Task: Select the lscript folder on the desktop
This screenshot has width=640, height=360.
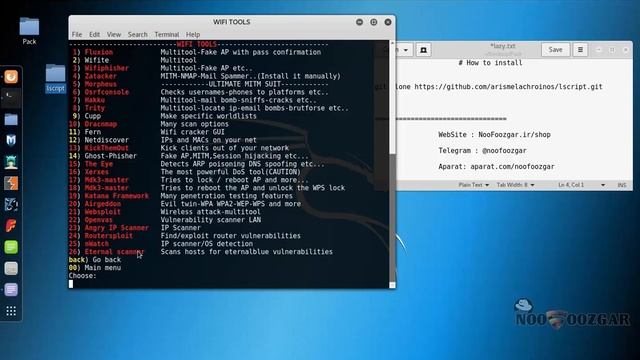Action: (55, 78)
